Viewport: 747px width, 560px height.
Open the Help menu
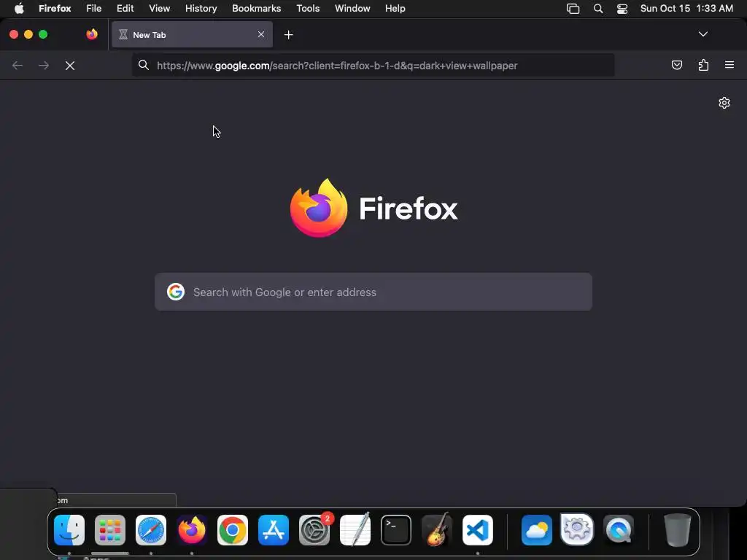[x=395, y=9]
